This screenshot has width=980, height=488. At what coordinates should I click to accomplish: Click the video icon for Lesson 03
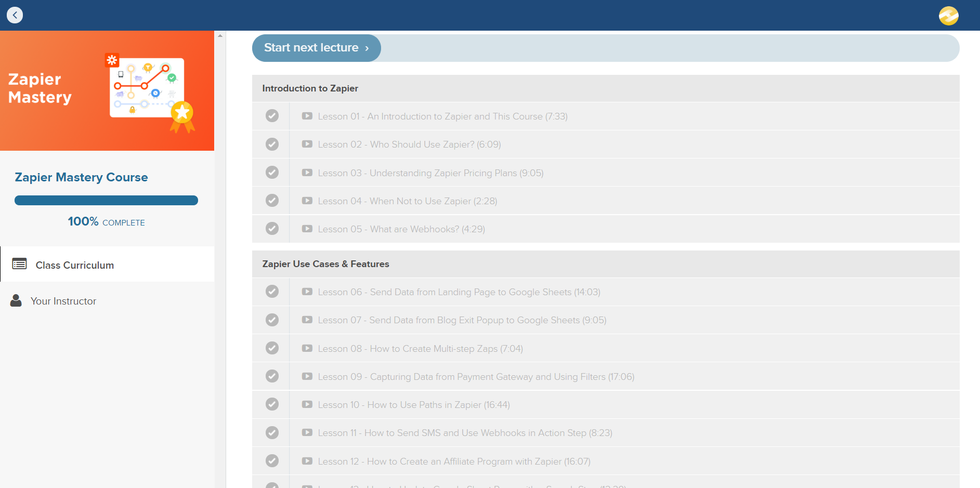pos(307,173)
